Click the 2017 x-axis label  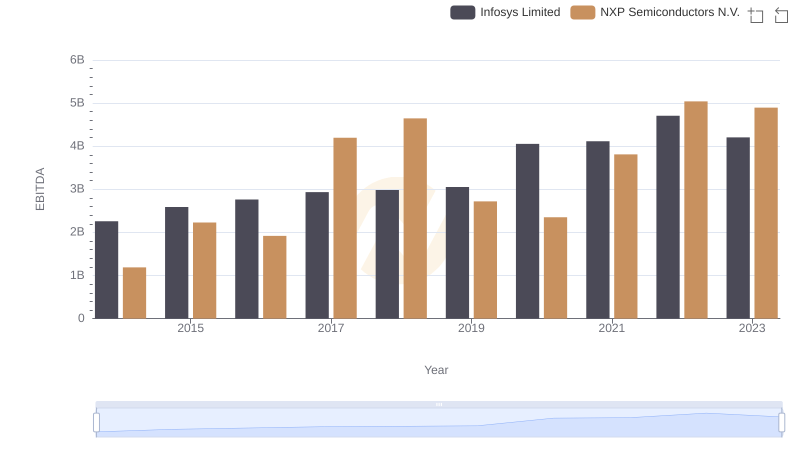pyautogui.click(x=331, y=328)
